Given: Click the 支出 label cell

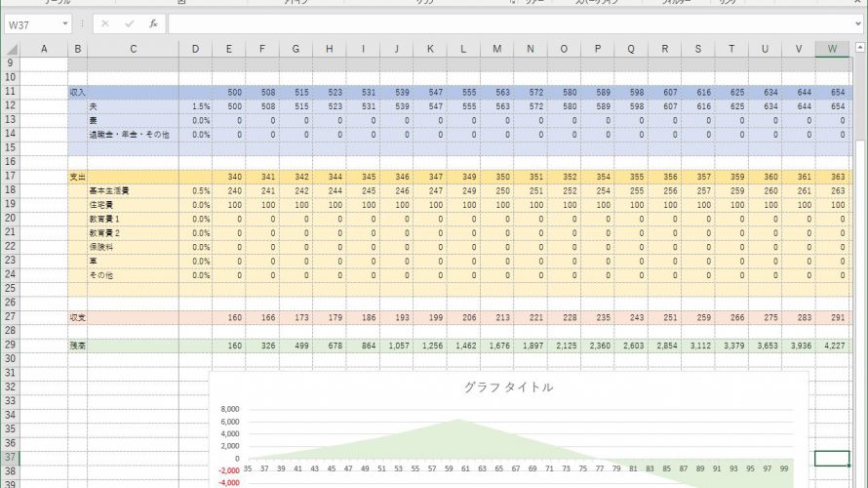Looking at the screenshot, I should tap(77, 177).
